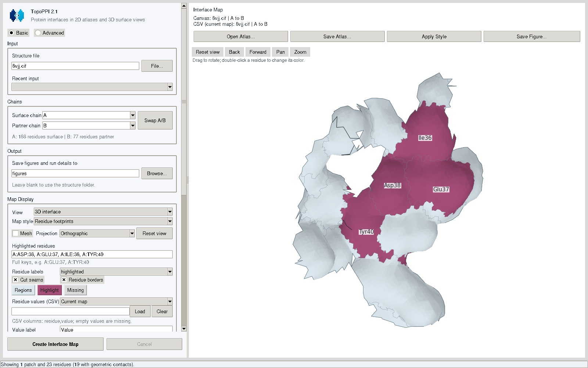
Task: Click the Apply Style button
Action: (434, 36)
